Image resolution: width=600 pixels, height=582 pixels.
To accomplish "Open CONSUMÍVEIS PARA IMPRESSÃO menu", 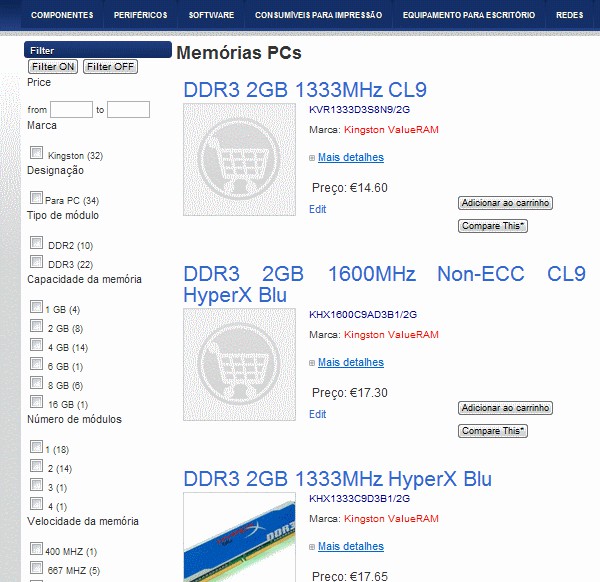I will [318, 15].
